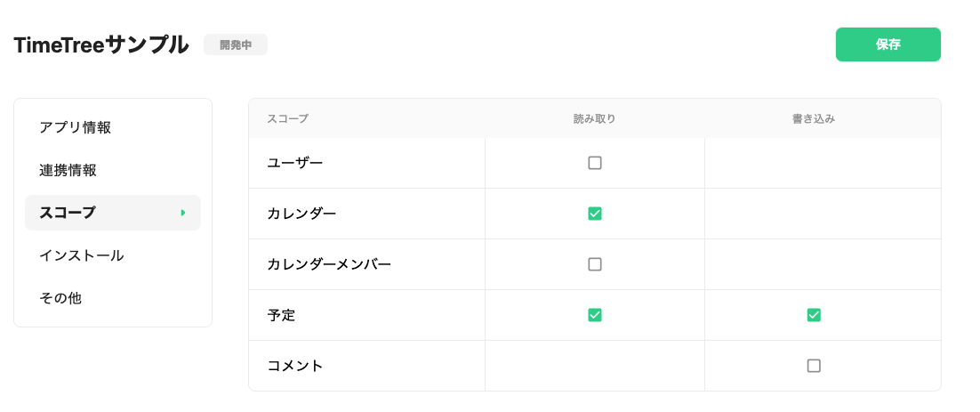Click the 読み取り column header
Screen dimensions: 980x412
click(x=594, y=118)
